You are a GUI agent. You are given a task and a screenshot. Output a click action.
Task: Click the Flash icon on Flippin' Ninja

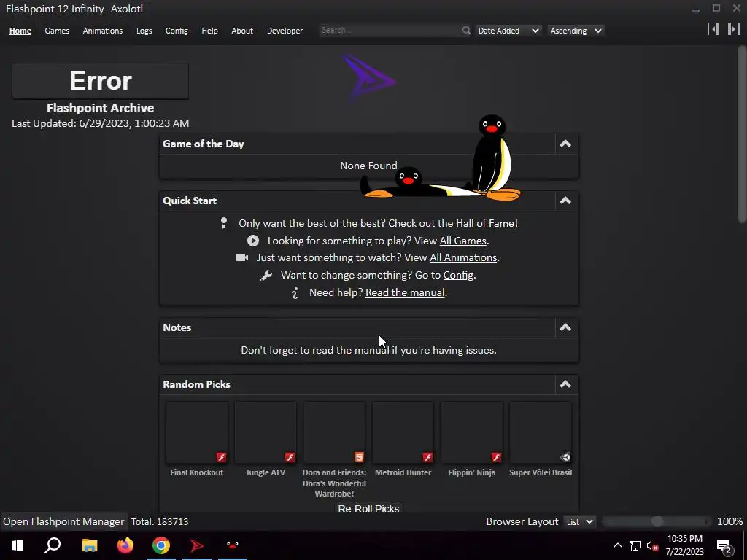[496, 457]
